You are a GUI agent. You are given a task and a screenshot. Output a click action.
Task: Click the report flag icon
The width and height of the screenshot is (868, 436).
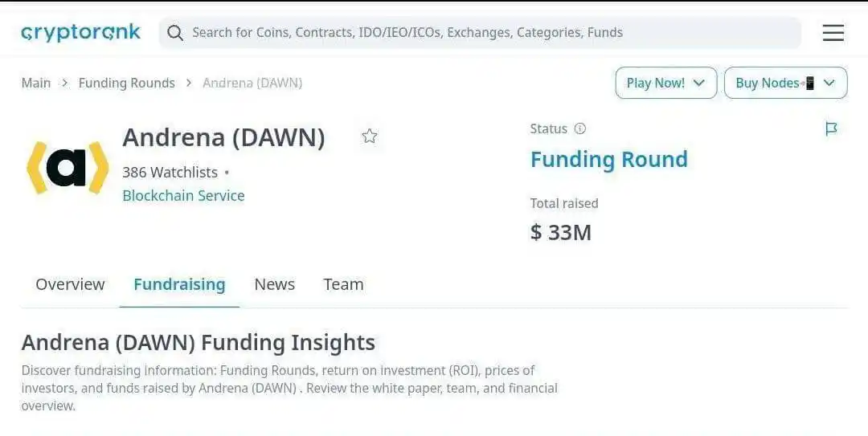[831, 129]
